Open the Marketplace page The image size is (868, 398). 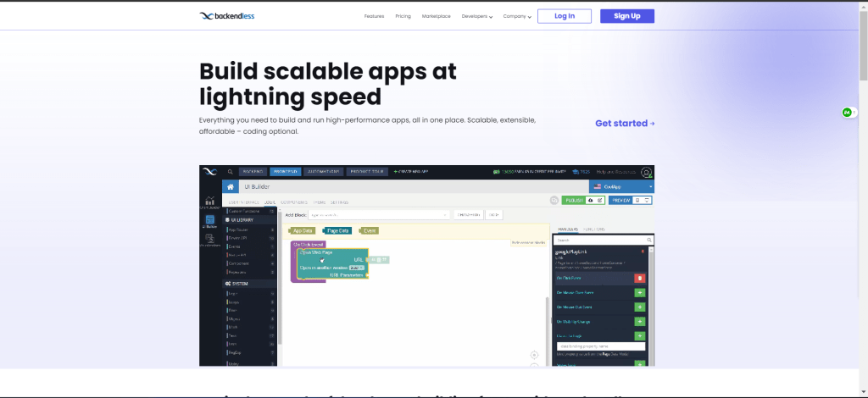[x=437, y=16]
